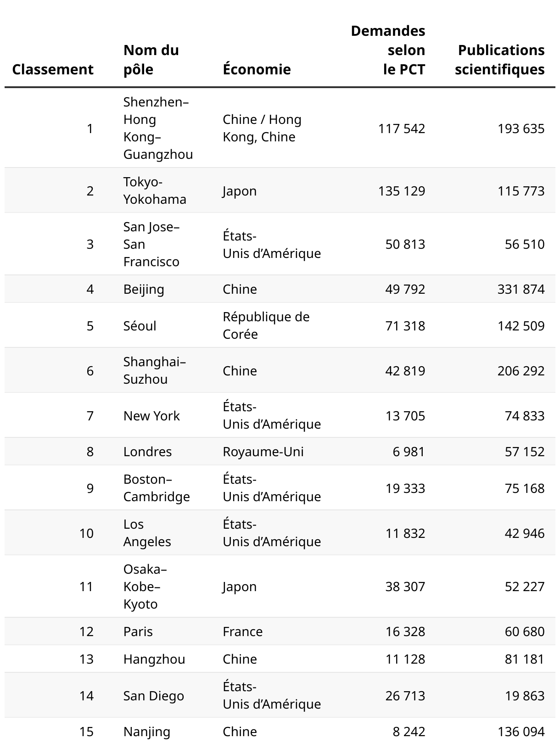Viewport: 560px width, 749px height.
Task: Click France in the Paris row
Action: point(242,632)
